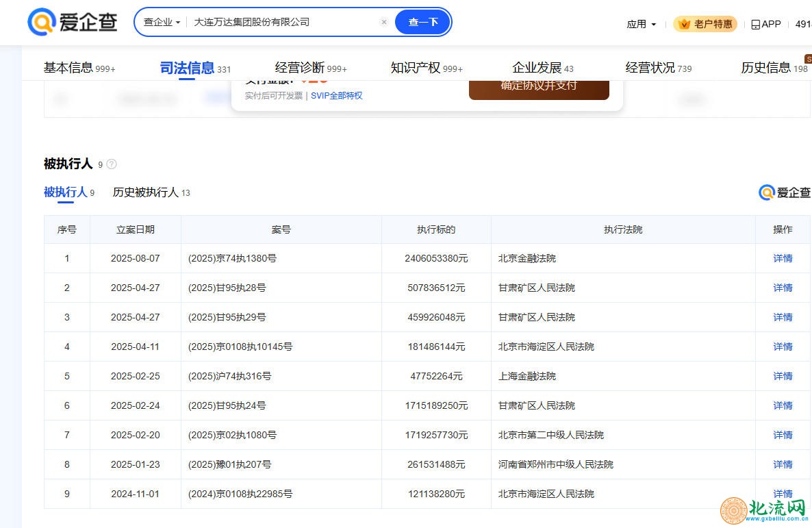Screen dimensions: 812x528
Task: Click the filing date 2025-08-07
Action: tap(135, 258)
